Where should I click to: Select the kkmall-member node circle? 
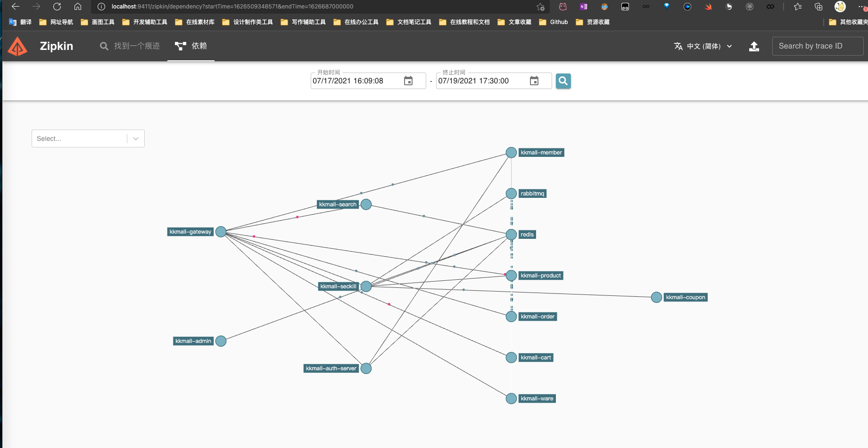tap(511, 153)
